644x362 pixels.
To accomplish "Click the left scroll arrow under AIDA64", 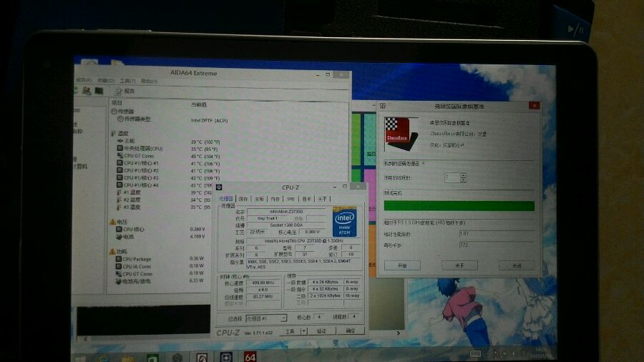I will point(85,339).
